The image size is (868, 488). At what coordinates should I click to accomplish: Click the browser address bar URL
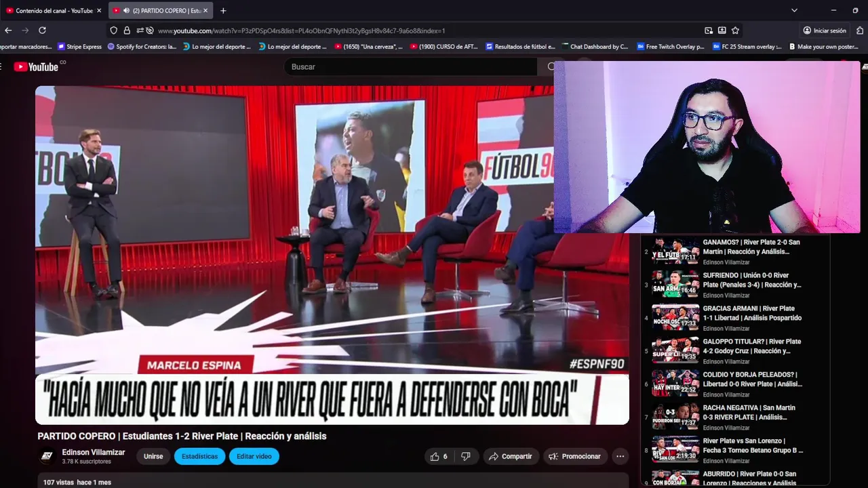[301, 30]
